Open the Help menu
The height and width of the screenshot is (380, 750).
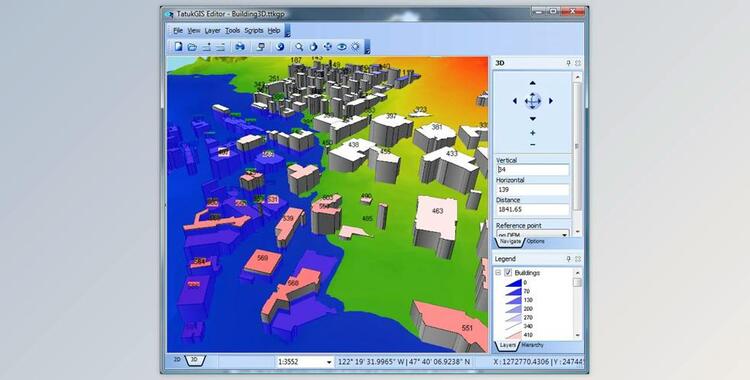pyautogui.click(x=274, y=31)
